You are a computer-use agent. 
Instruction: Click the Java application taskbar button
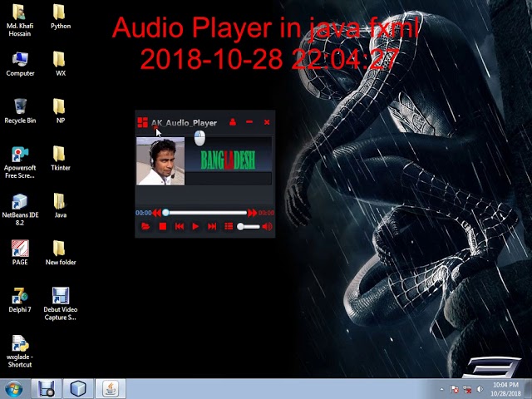click(x=111, y=389)
